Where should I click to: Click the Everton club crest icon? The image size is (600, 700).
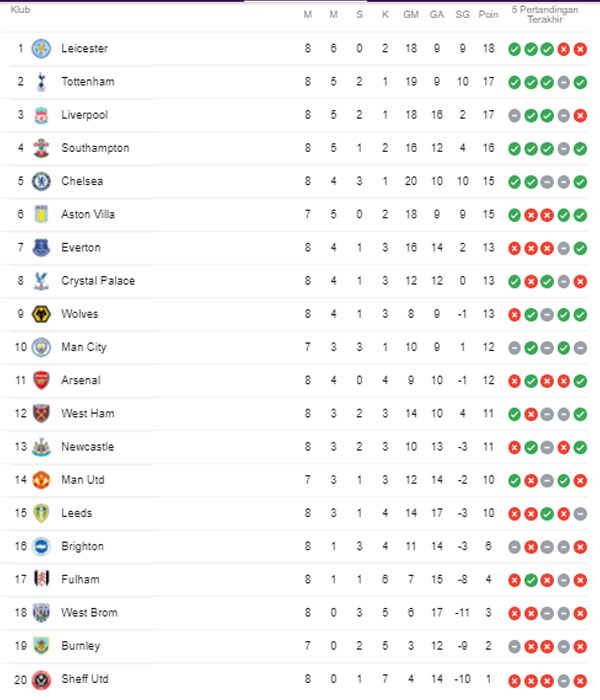click(x=41, y=248)
